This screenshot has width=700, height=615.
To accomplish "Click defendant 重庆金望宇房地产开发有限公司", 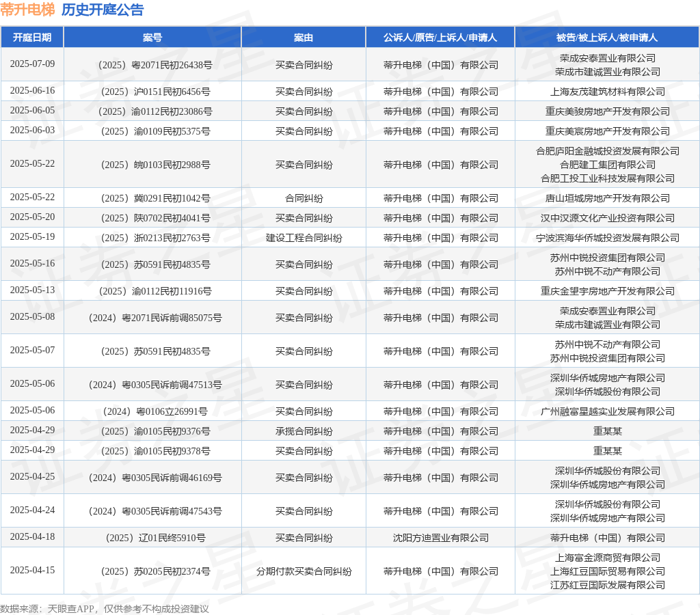I will pyautogui.click(x=607, y=291).
